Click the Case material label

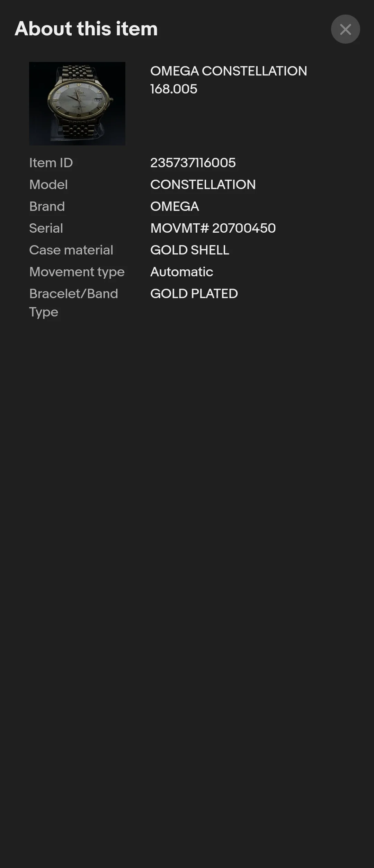pos(71,250)
